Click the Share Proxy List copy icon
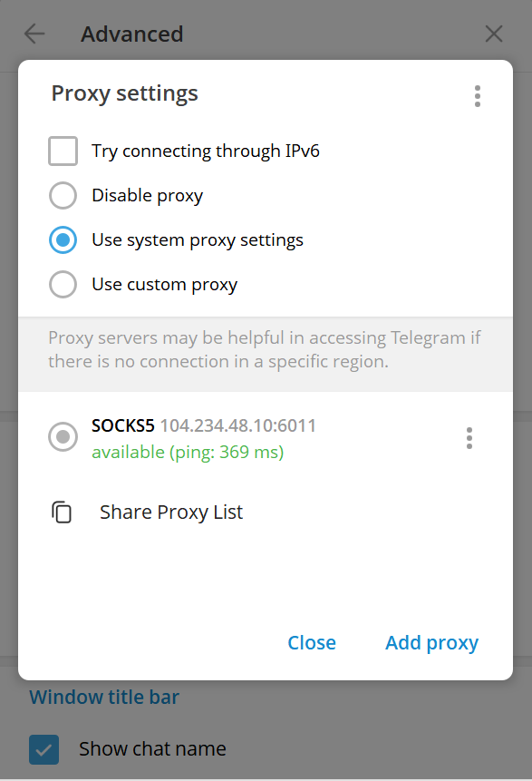 pos(62,512)
